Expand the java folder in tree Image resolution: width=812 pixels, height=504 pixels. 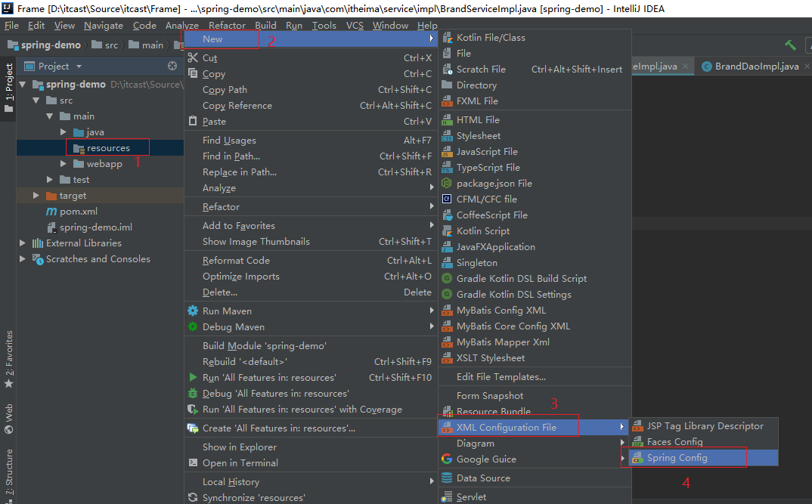click(x=64, y=132)
